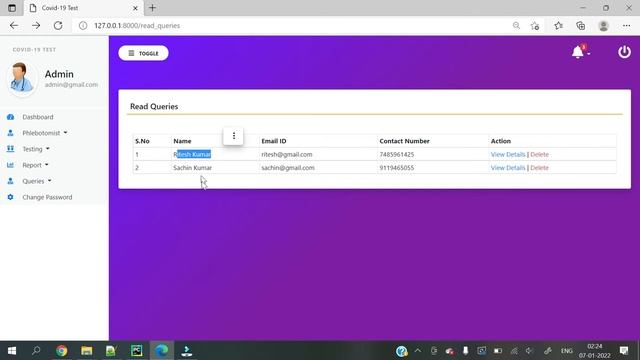Select the Covid-19 Test tab
Image resolution: width=640 pixels, height=360 pixels.
coord(84,8)
